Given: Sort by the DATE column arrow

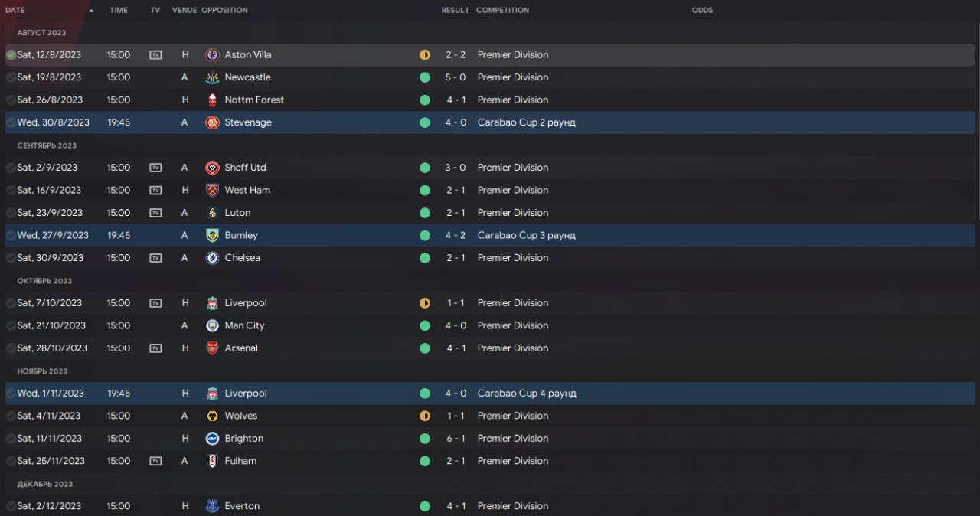Looking at the screenshot, I should [x=92, y=11].
